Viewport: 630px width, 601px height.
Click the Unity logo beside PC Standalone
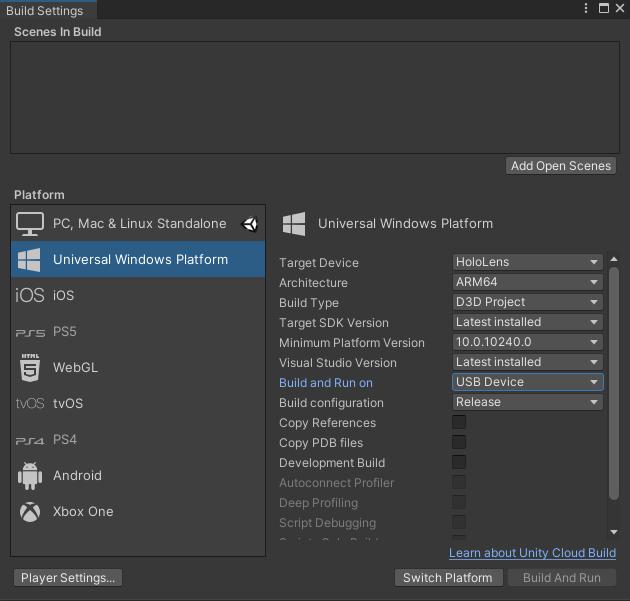pos(250,224)
